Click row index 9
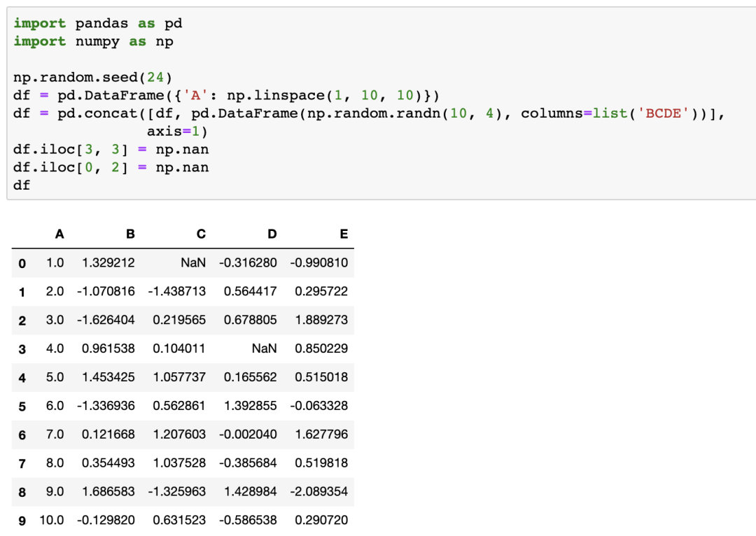Viewport: 756px width, 536px height. pyautogui.click(x=22, y=521)
